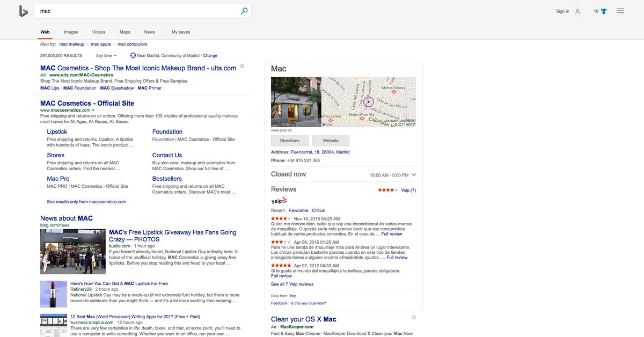Click See results only from maccosmetics.com
644x337 pixels.
tap(86, 202)
